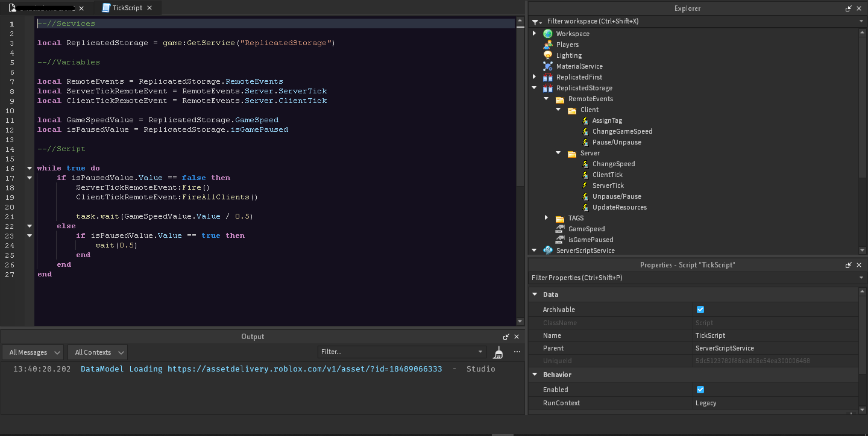
Task: Click the Lighting service icon
Action: pyautogui.click(x=547, y=55)
